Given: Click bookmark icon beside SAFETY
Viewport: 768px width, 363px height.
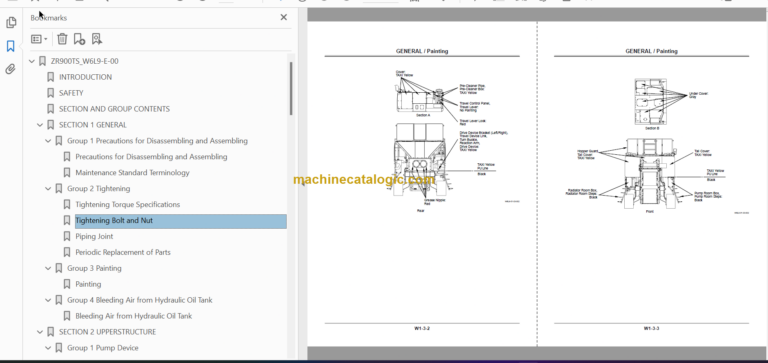Looking at the screenshot, I should (x=50, y=93).
